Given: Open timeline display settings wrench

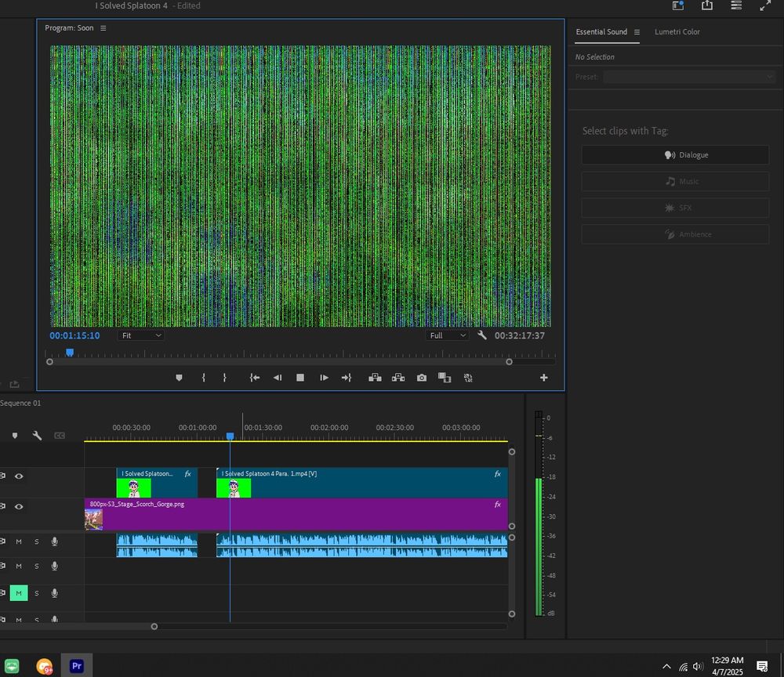Looking at the screenshot, I should pos(37,436).
